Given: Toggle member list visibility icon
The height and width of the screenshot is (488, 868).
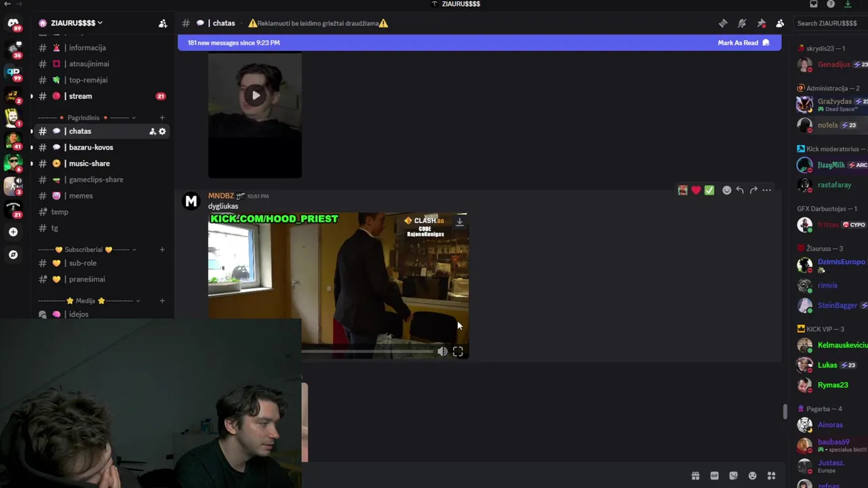Looking at the screenshot, I should (780, 23).
